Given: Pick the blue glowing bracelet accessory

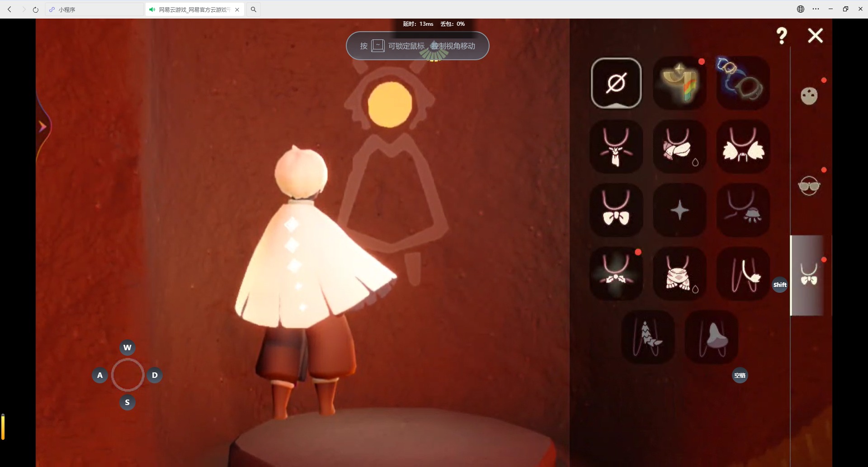Looking at the screenshot, I should click(743, 83).
